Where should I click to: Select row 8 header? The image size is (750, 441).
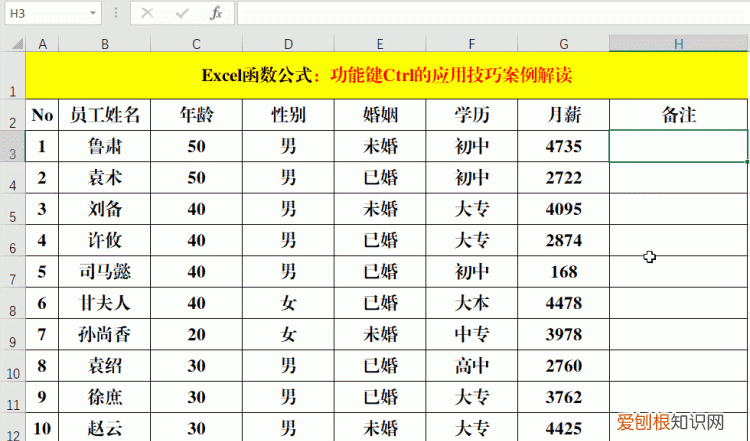click(13, 303)
